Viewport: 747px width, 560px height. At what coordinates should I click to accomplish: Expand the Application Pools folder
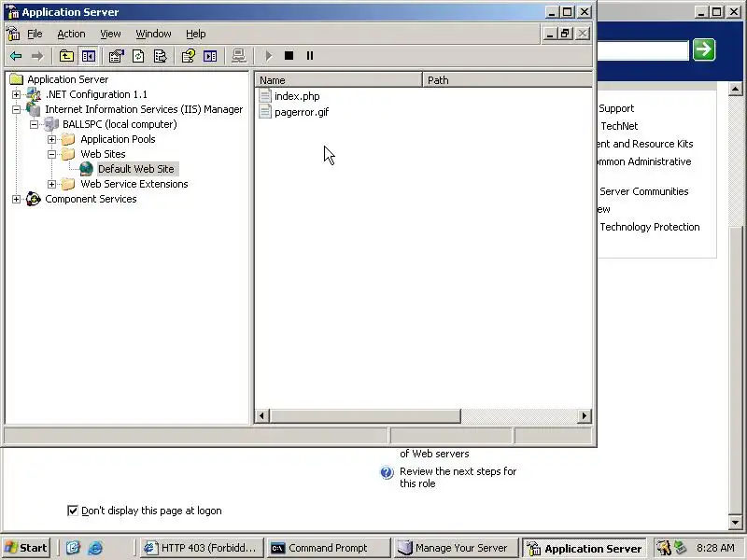click(51, 139)
